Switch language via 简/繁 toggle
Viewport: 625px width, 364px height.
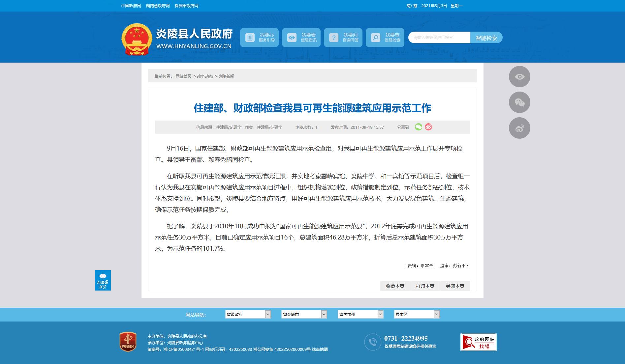click(412, 6)
